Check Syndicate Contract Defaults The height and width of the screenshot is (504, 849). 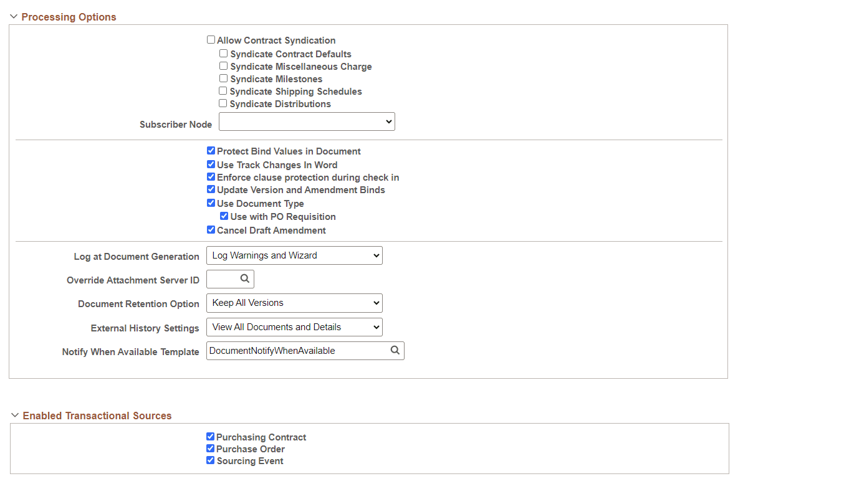(223, 53)
